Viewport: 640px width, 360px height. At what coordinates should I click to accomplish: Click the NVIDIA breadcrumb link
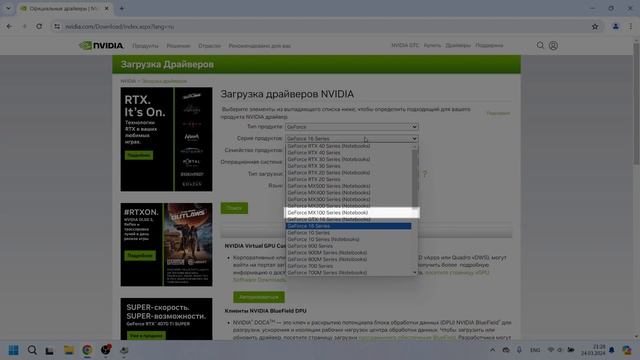pos(128,81)
